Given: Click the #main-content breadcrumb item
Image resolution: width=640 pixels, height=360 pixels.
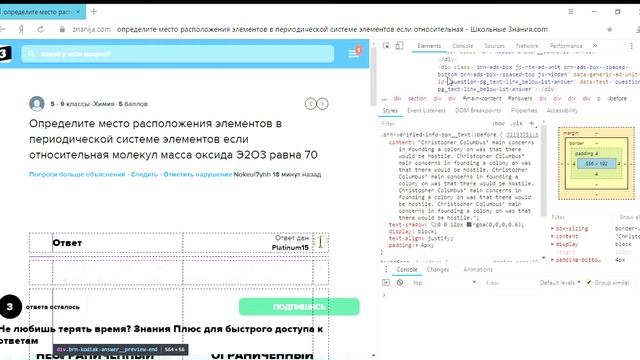Looking at the screenshot, I should [482, 98].
